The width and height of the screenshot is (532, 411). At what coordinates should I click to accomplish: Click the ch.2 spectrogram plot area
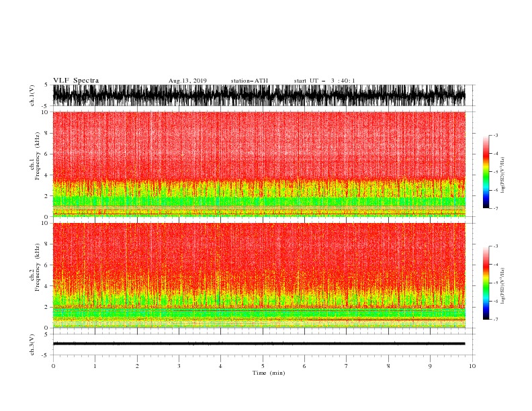259,275
